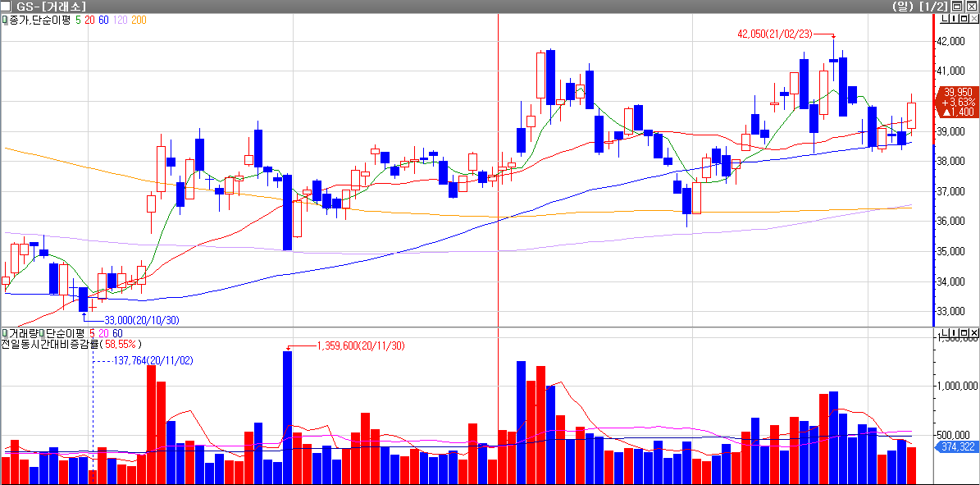Click the 58.55% change rate value
The width and height of the screenshot is (980, 485).
pyautogui.click(x=121, y=344)
